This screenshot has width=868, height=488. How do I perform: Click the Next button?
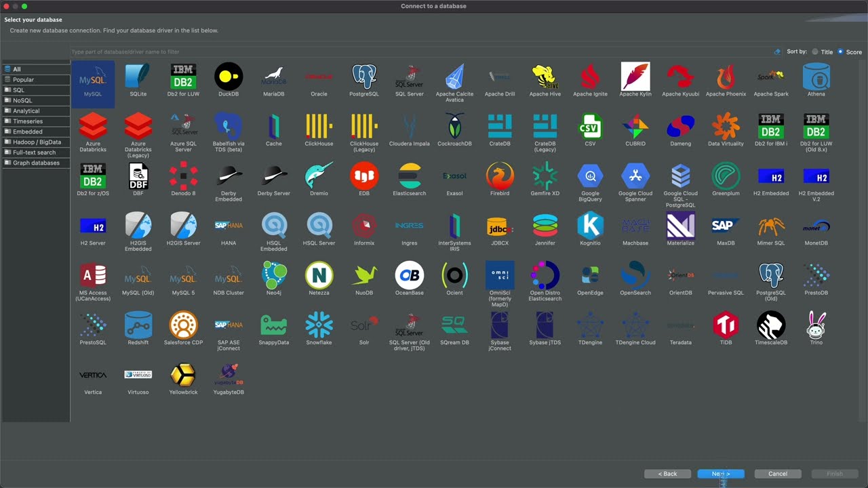pos(721,474)
